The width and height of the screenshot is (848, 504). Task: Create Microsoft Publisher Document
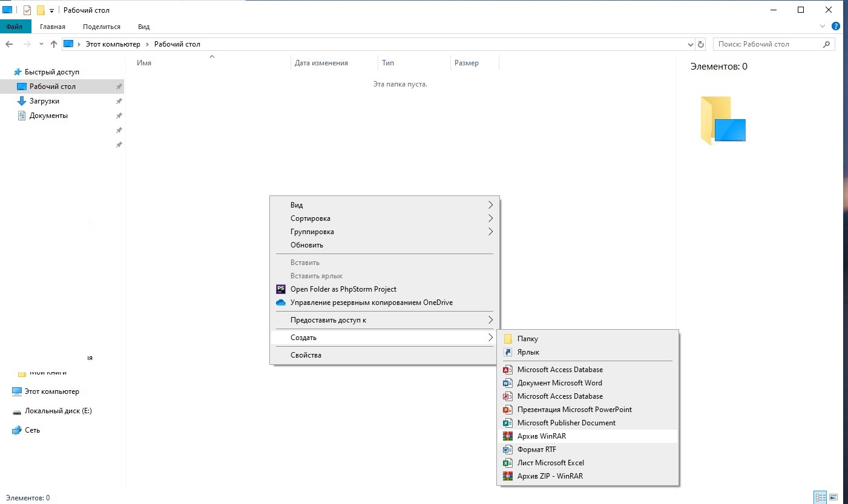(587, 423)
